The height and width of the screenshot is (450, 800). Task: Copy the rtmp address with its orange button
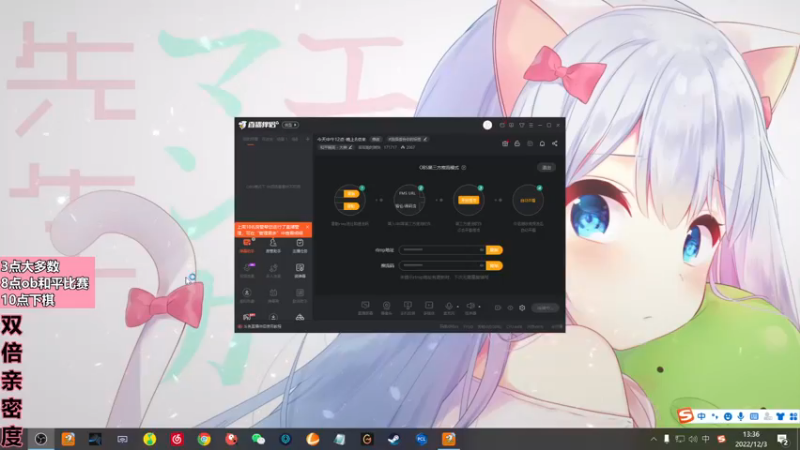(x=494, y=250)
